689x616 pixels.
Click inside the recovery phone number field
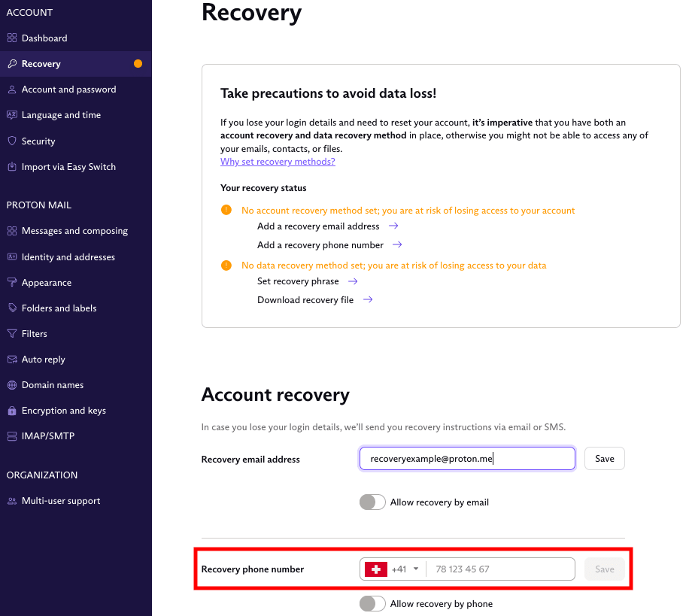[500, 569]
